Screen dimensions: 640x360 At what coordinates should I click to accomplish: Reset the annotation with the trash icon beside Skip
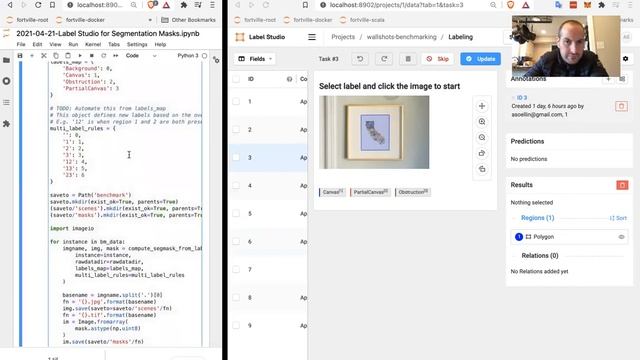tap(408, 59)
